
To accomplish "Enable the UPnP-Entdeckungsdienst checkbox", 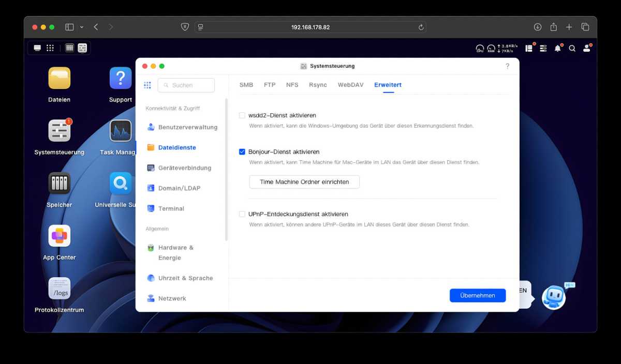I will click(x=242, y=214).
